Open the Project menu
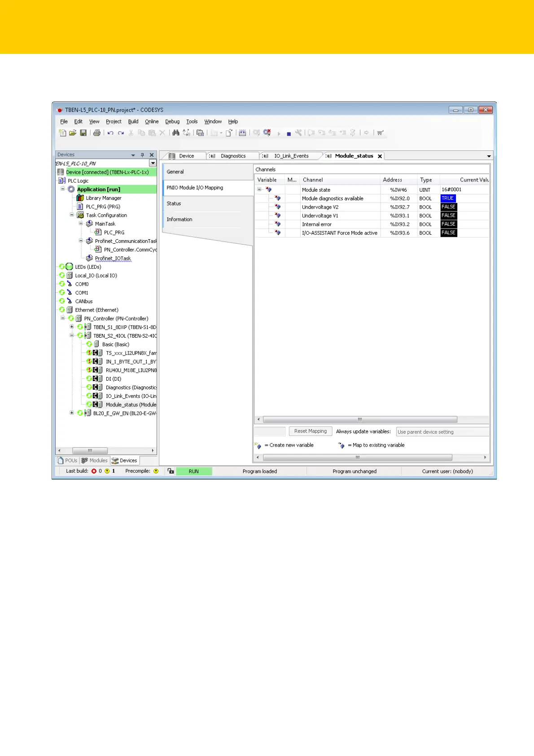 (114, 122)
